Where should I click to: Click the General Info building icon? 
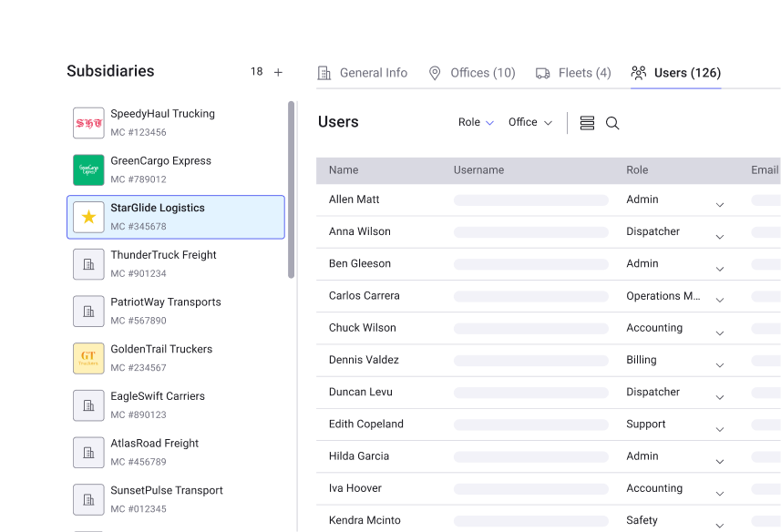pyautogui.click(x=324, y=73)
